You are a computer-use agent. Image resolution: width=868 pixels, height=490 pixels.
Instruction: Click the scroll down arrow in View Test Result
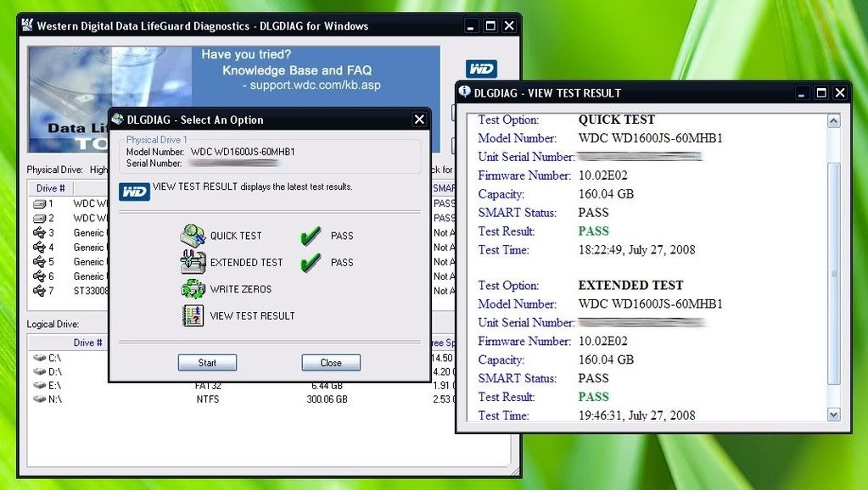(834, 415)
